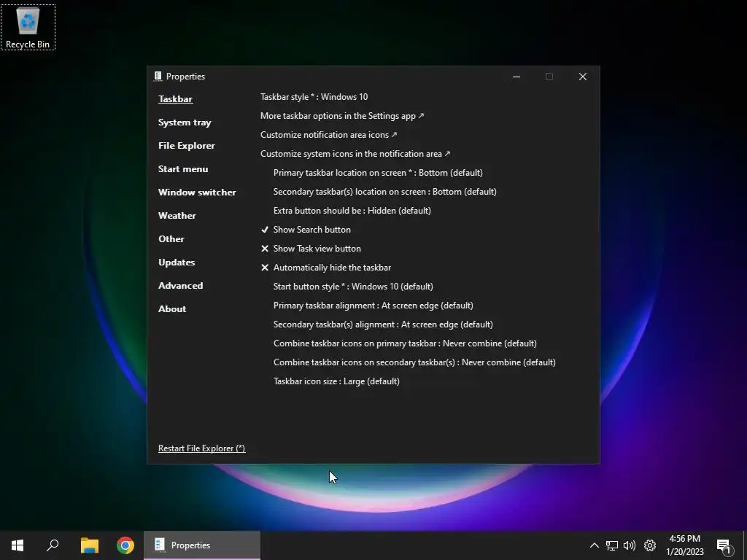Open the Windows Start button
Image resolution: width=747 pixels, height=560 pixels.
click(18, 545)
